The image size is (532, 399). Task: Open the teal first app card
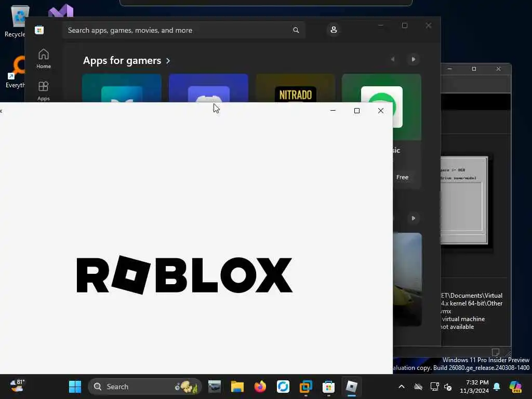click(x=122, y=88)
